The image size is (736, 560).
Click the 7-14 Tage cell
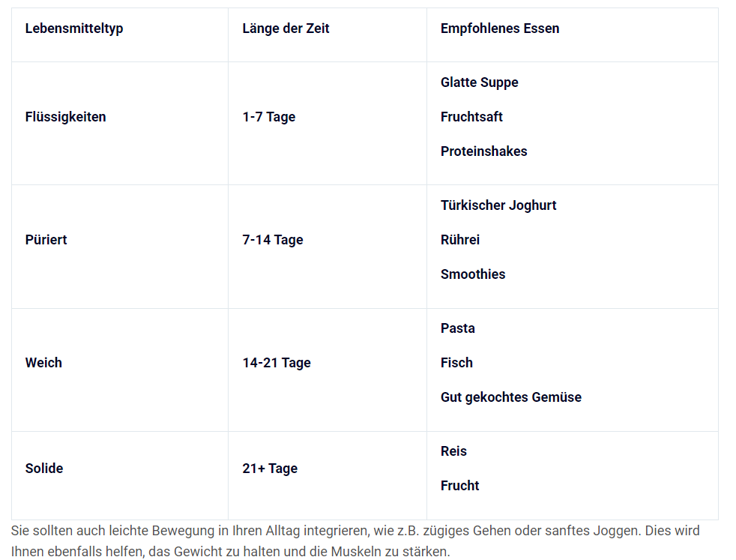(273, 240)
